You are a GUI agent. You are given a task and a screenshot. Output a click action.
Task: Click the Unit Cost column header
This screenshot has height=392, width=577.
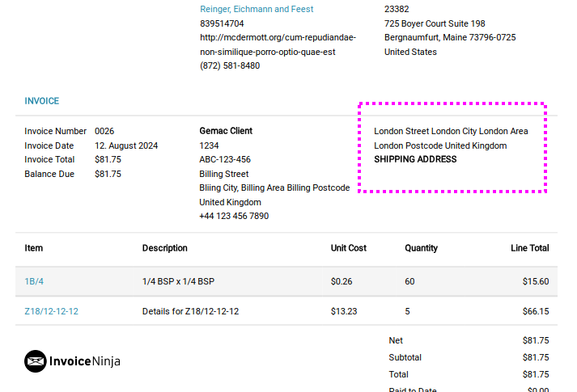click(349, 248)
